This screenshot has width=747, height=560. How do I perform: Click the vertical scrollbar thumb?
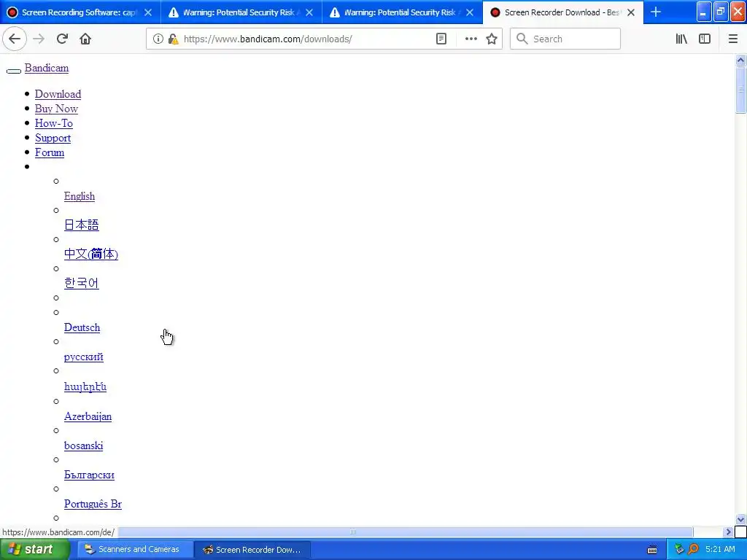point(740,90)
